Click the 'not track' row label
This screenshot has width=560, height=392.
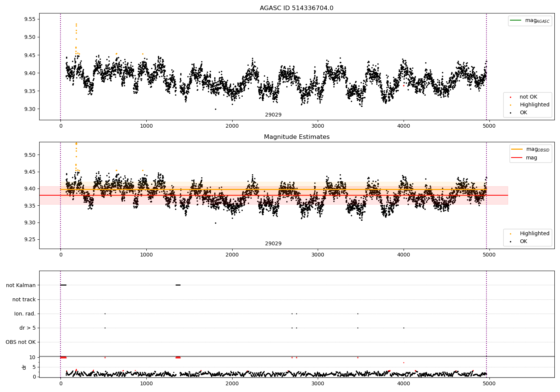pyautogui.click(x=24, y=299)
